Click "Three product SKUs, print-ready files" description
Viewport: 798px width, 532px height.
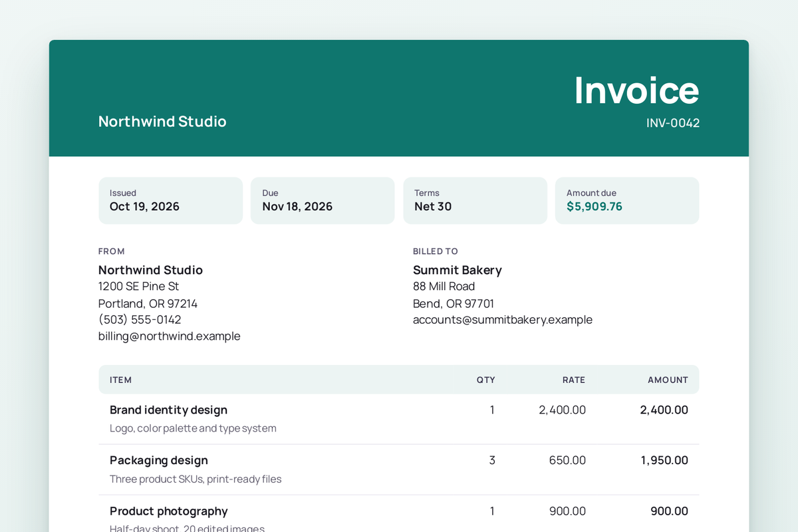[x=196, y=479]
